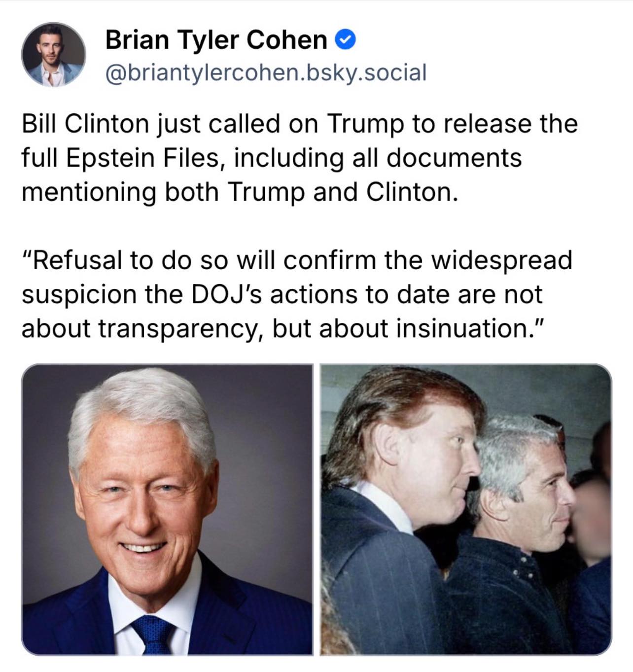Click the word "documents" in the post

coord(454,158)
